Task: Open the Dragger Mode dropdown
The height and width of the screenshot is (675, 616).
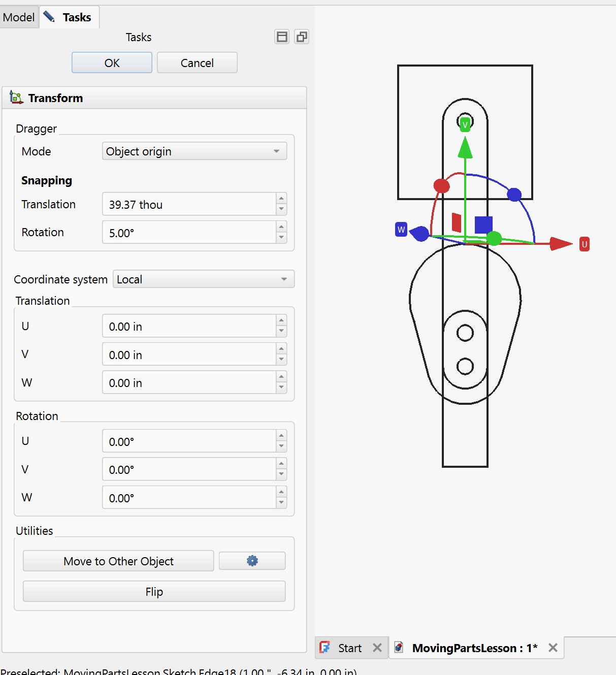Action: pyautogui.click(x=194, y=151)
